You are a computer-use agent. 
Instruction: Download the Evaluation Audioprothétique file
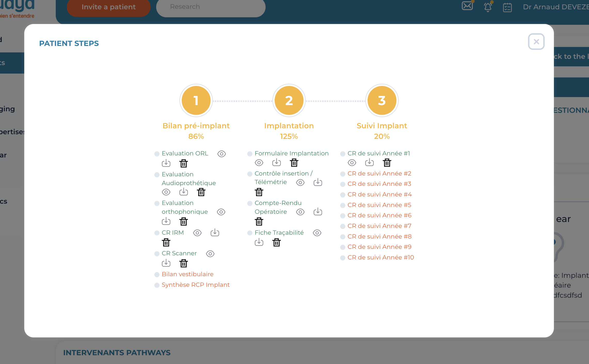pyautogui.click(x=184, y=192)
